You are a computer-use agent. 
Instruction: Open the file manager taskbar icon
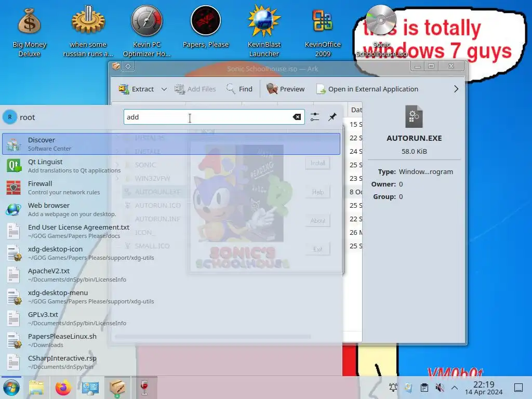tap(37, 388)
